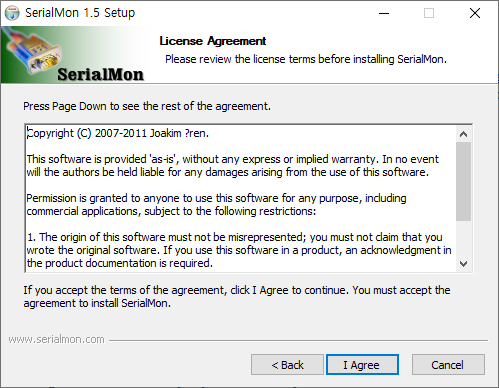Click the restriction 1 paragraph in the license
Viewport: 499px width, 388px height.
point(239,250)
